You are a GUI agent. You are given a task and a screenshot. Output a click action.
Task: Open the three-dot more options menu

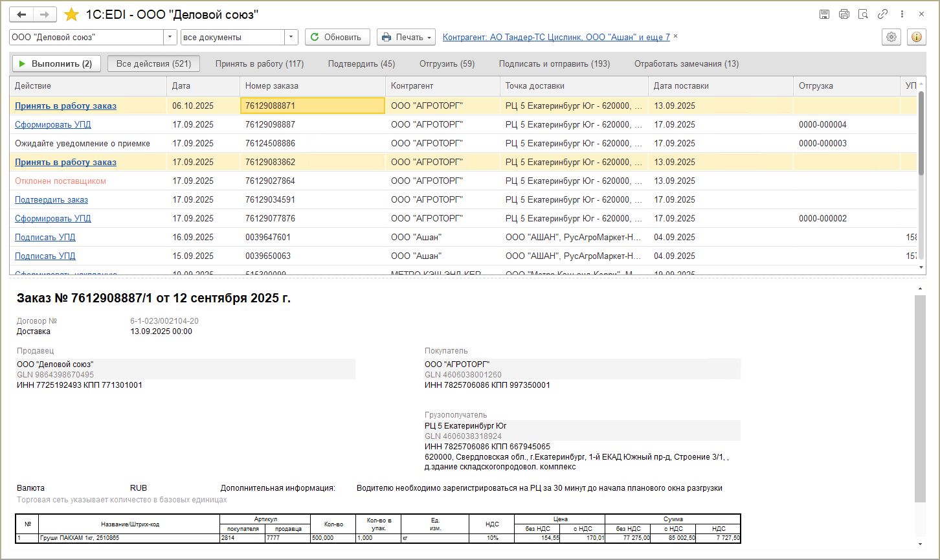[902, 14]
